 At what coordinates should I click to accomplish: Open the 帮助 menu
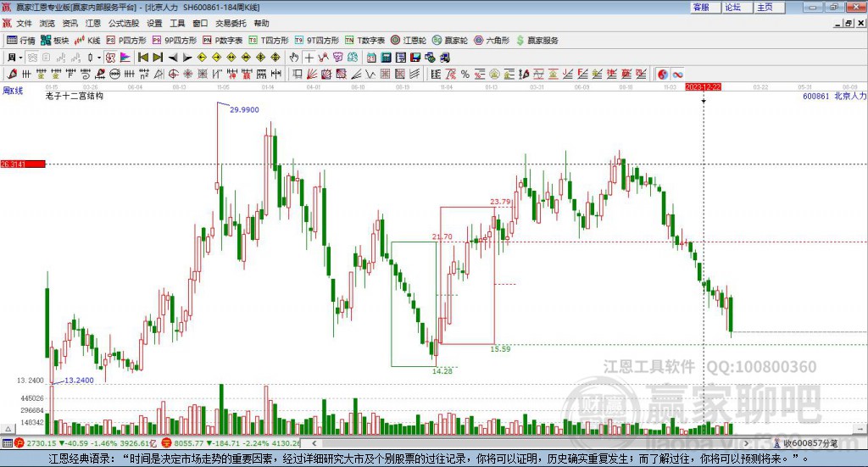[x=261, y=23]
